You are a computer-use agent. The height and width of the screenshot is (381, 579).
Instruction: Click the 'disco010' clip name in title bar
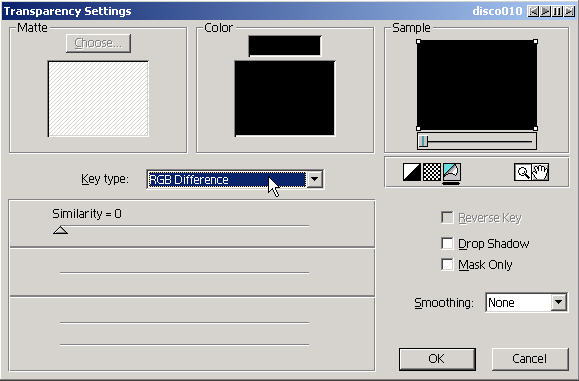(x=497, y=11)
